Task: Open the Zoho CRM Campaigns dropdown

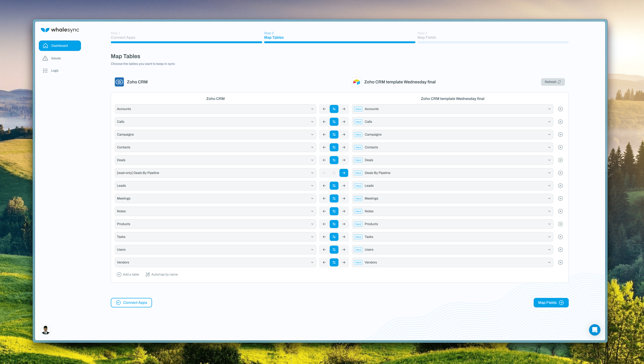Action: pyautogui.click(x=215, y=135)
